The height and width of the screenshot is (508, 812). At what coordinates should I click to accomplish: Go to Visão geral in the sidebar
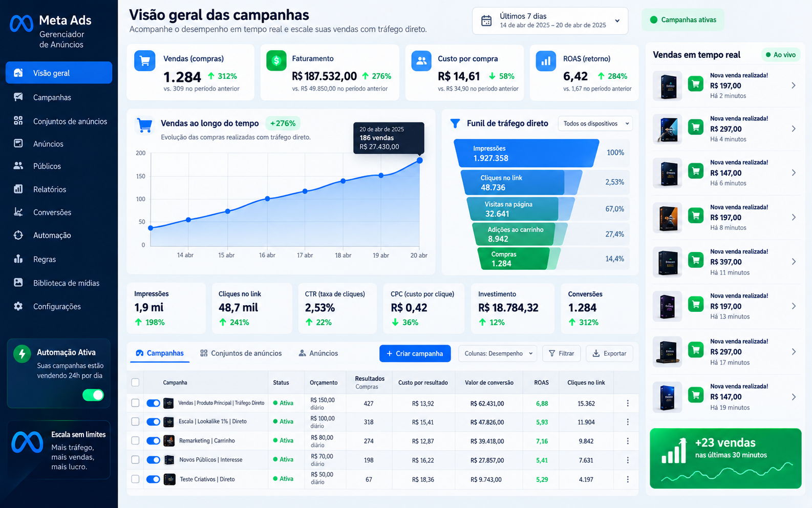pos(59,73)
